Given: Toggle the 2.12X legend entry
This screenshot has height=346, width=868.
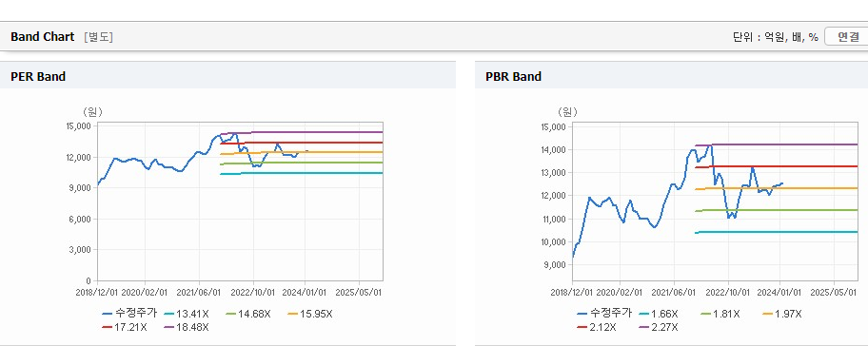Looking at the screenshot, I should [x=596, y=327].
